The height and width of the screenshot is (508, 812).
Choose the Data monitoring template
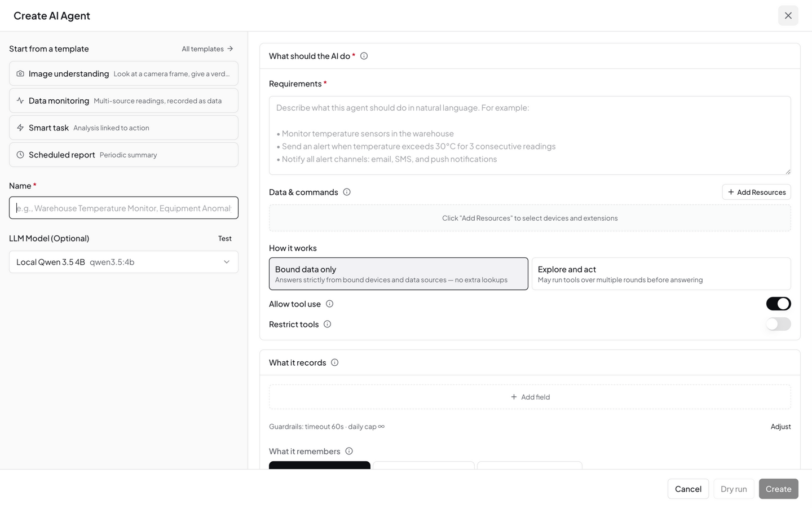point(123,100)
